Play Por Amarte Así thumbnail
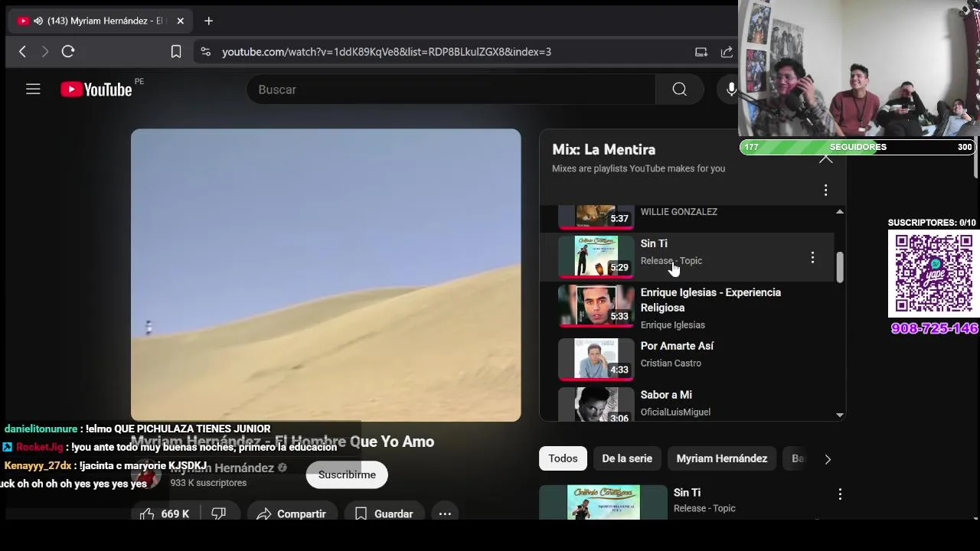Image resolution: width=980 pixels, height=551 pixels. tap(596, 359)
